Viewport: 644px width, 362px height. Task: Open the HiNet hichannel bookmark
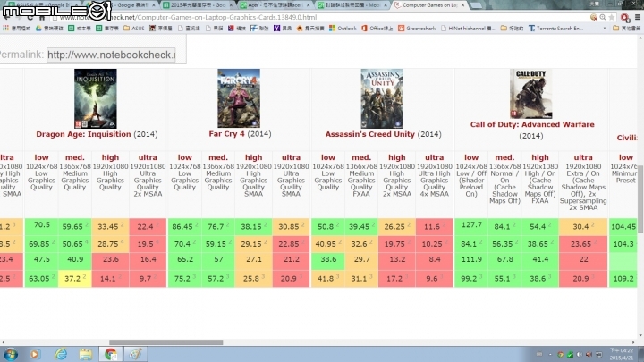click(468, 29)
